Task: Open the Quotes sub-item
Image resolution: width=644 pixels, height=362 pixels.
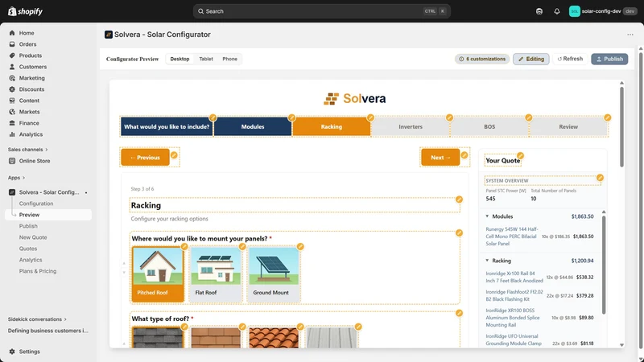Action: (28, 249)
